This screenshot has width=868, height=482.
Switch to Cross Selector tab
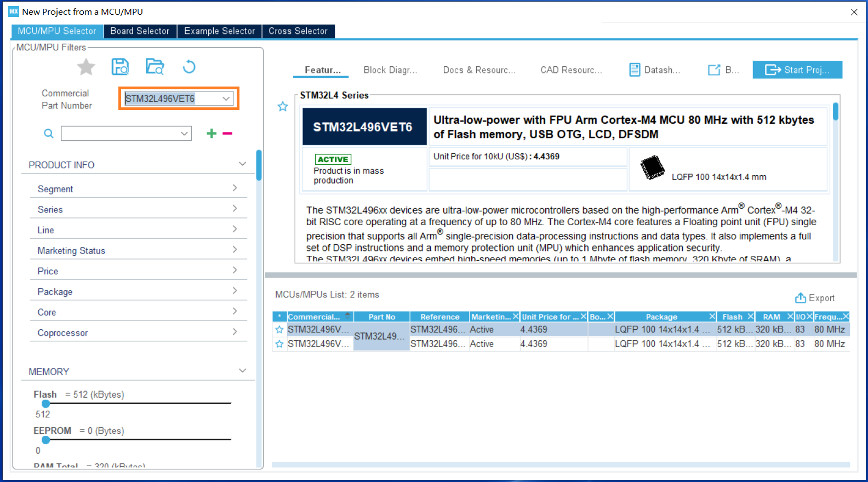pos(298,31)
